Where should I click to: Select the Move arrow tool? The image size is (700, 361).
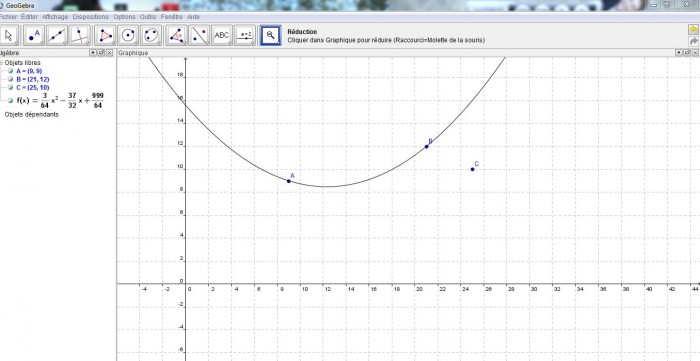click(x=9, y=35)
